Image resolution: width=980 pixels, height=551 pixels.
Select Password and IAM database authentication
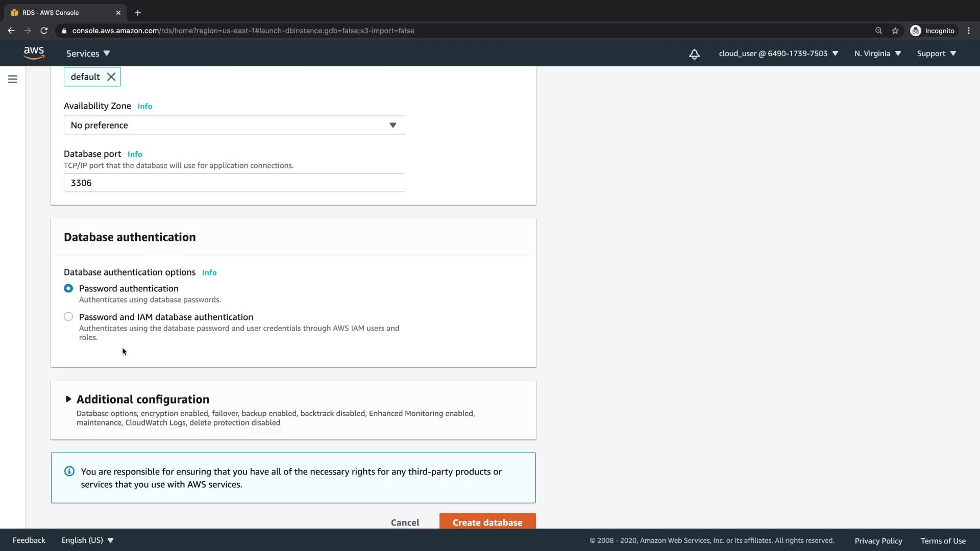[68, 317]
